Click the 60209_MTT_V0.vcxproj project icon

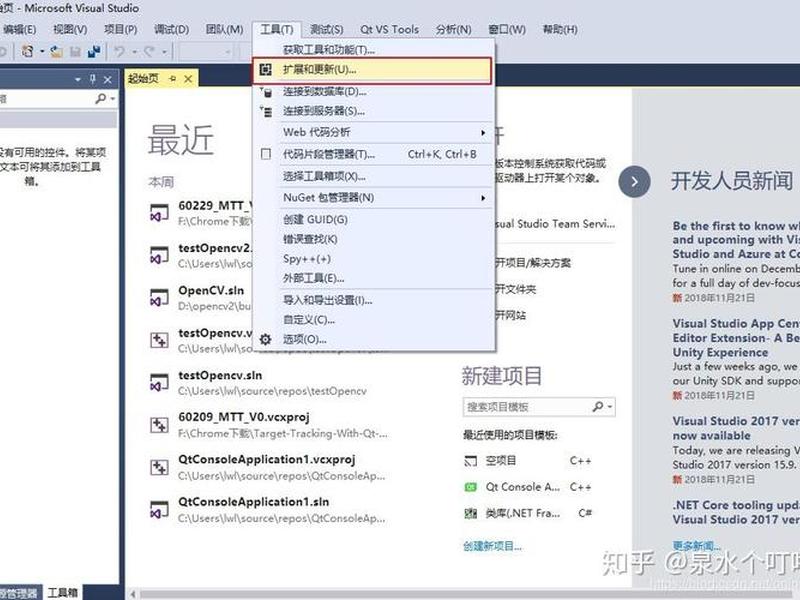pos(159,425)
